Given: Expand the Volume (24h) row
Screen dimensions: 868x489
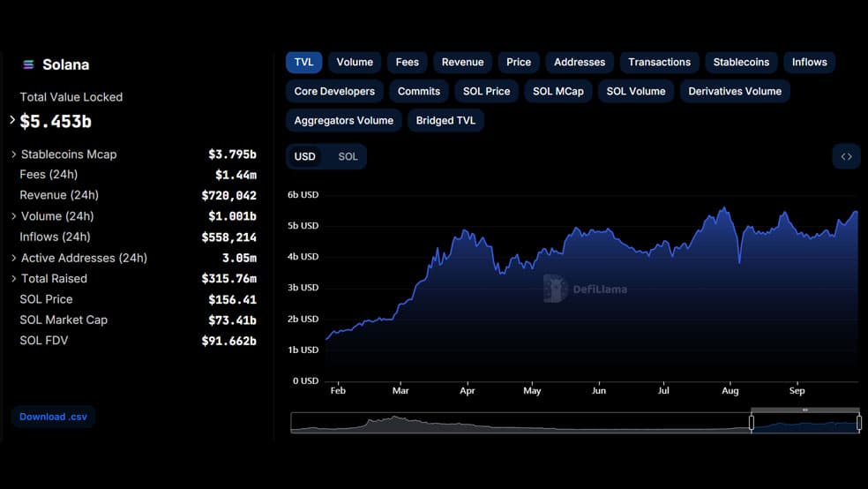Looking at the screenshot, I should (x=14, y=216).
